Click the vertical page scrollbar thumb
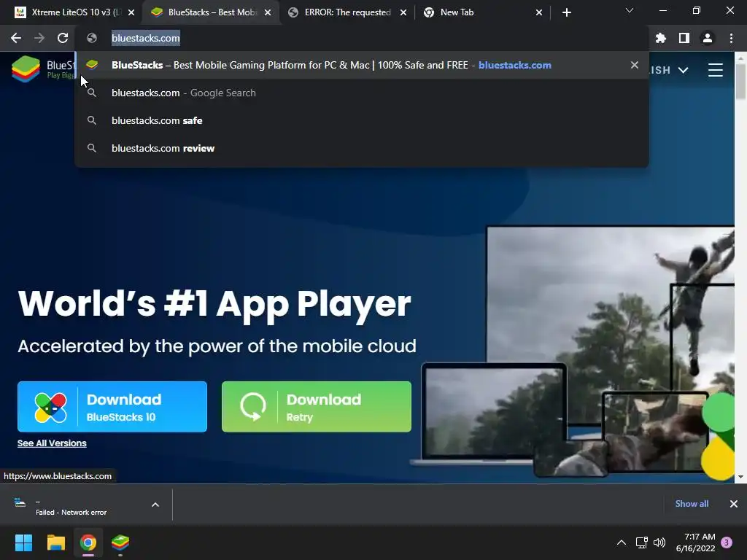The width and height of the screenshot is (747, 560). tap(740, 81)
